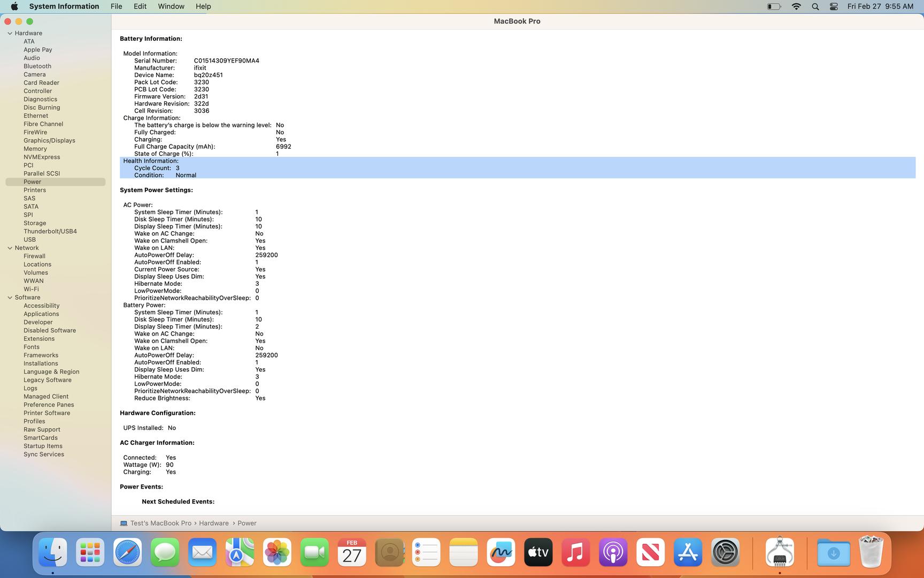
Task: Click Test's MacBook Pro in path bar
Action: pos(160,523)
